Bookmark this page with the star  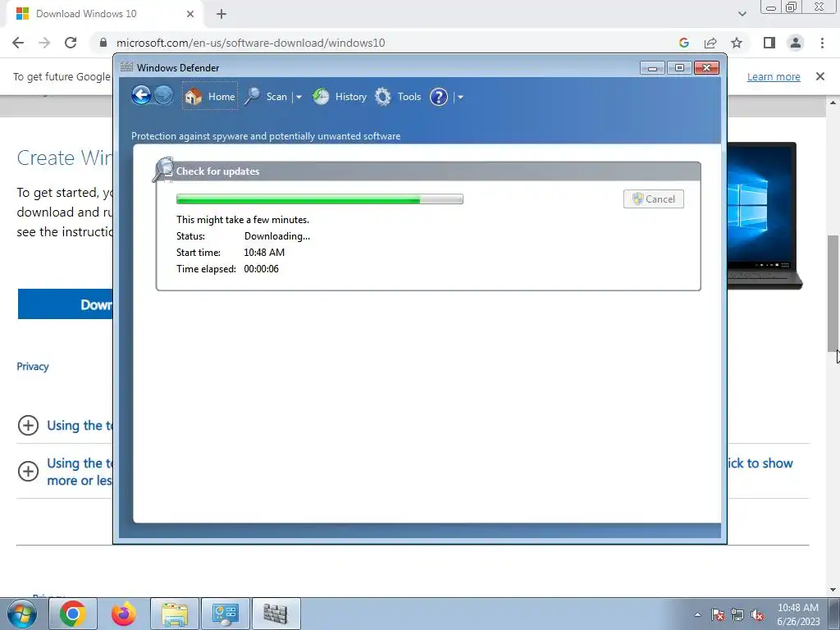(x=737, y=43)
